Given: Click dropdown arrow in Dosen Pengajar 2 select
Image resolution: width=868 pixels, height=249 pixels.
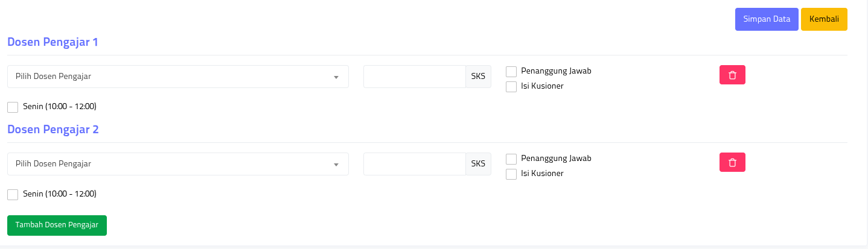Looking at the screenshot, I should [x=336, y=165].
